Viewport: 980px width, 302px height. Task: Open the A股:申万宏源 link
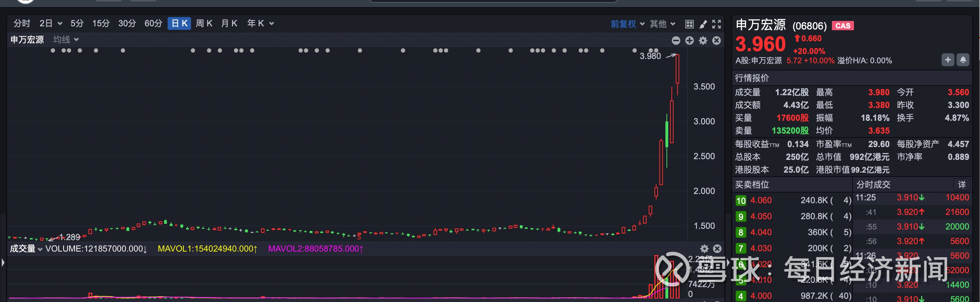pyautogui.click(x=758, y=60)
